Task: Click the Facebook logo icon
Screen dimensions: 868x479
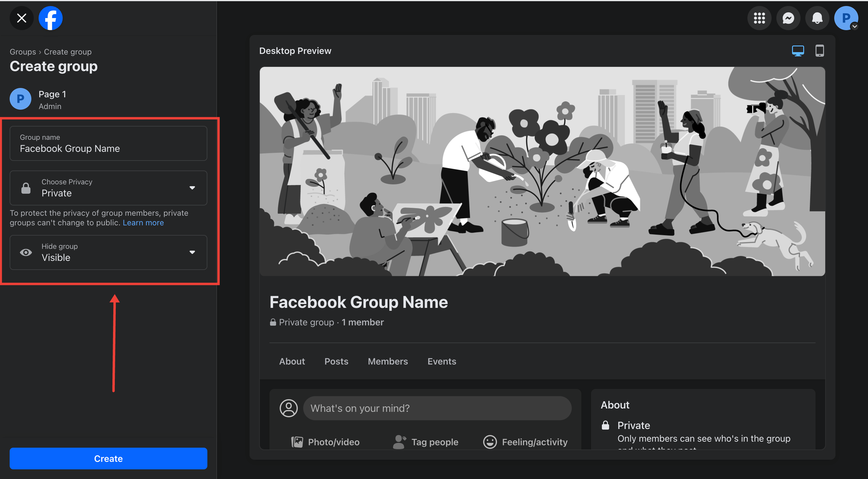Action: [x=50, y=18]
